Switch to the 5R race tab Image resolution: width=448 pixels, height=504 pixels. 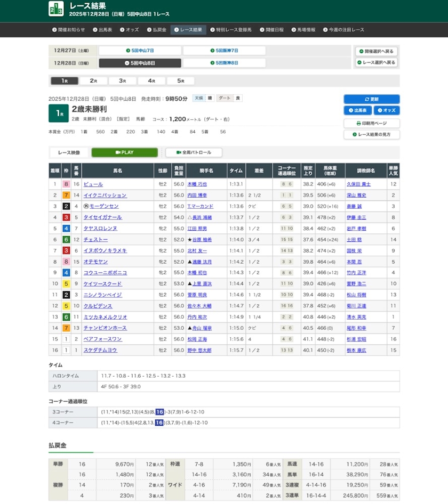click(x=181, y=80)
